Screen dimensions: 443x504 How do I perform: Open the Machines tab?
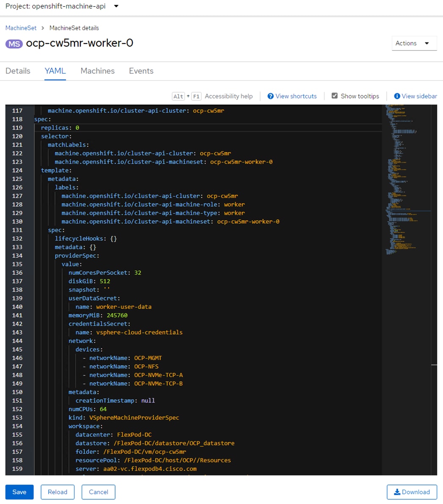click(97, 71)
